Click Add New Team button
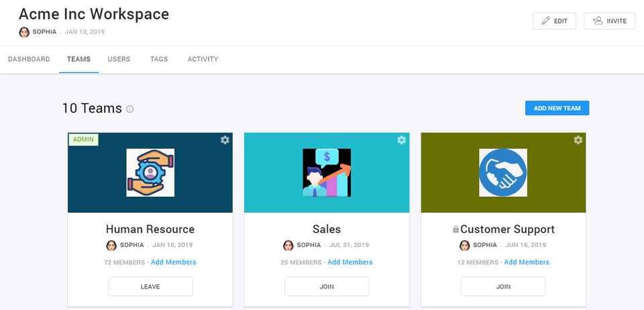 coord(557,108)
